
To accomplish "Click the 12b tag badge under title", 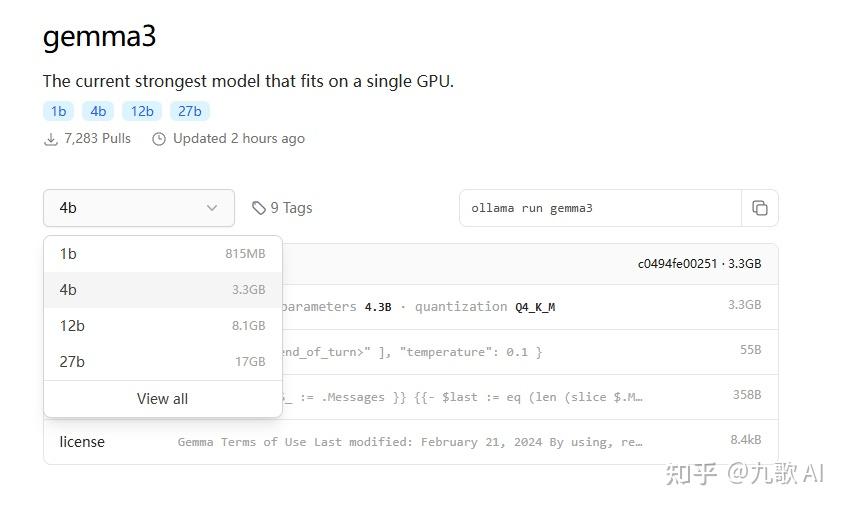I will [x=142, y=111].
